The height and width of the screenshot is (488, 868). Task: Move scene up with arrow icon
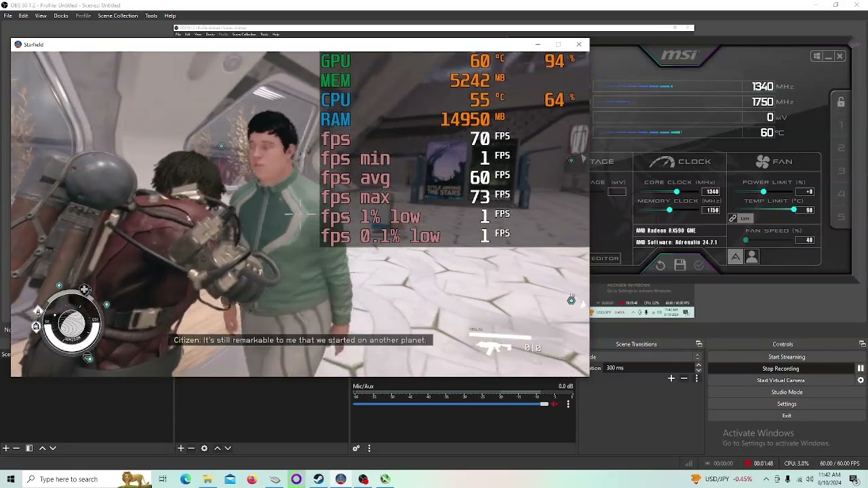[x=42, y=448]
